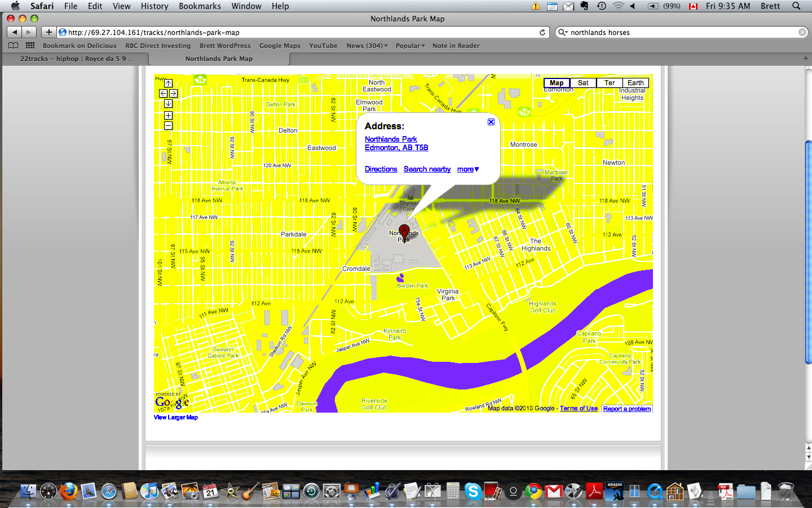Viewport: 812px width, 508px height.
Task: Open Amazon Kindle in the dock
Action: coord(615,491)
